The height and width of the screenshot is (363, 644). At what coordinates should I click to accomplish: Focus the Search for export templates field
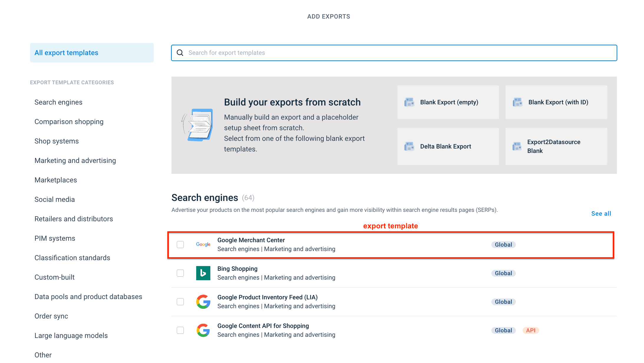coord(394,53)
